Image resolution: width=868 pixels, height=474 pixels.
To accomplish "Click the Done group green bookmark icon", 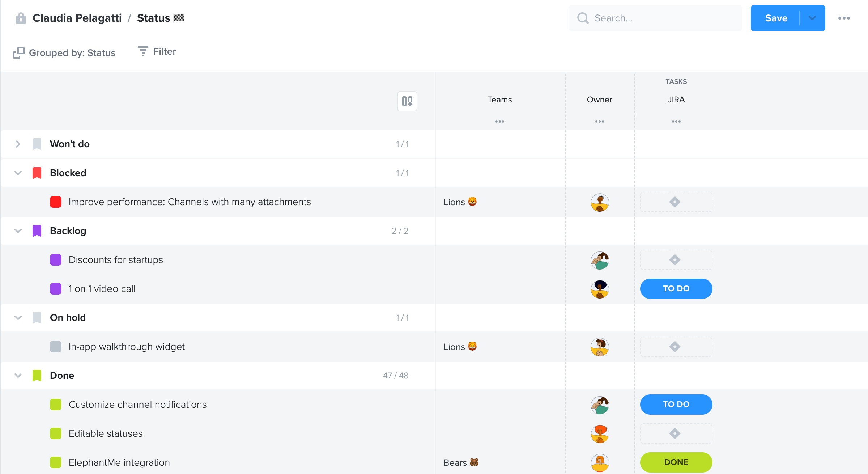I will [x=37, y=376].
